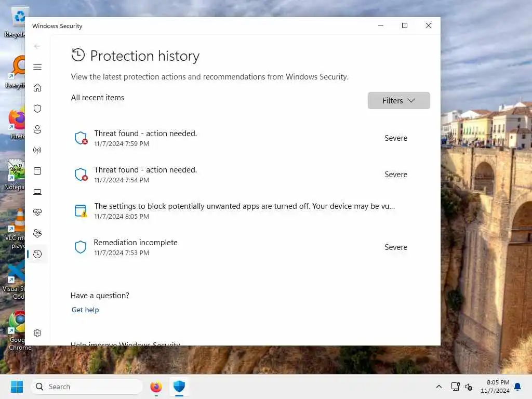Select VLC media player desktop shortcut
The image size is (532, 399).
click(15, 229)
